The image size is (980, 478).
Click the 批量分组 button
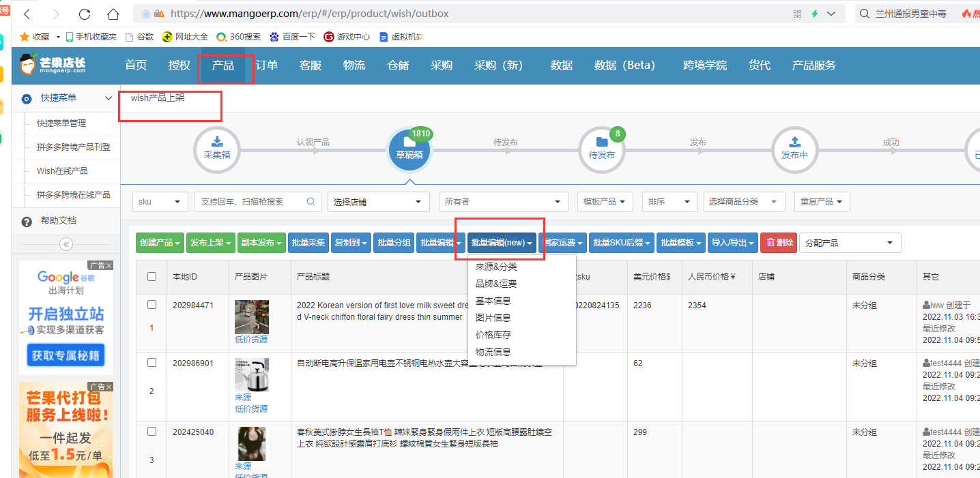394,243
